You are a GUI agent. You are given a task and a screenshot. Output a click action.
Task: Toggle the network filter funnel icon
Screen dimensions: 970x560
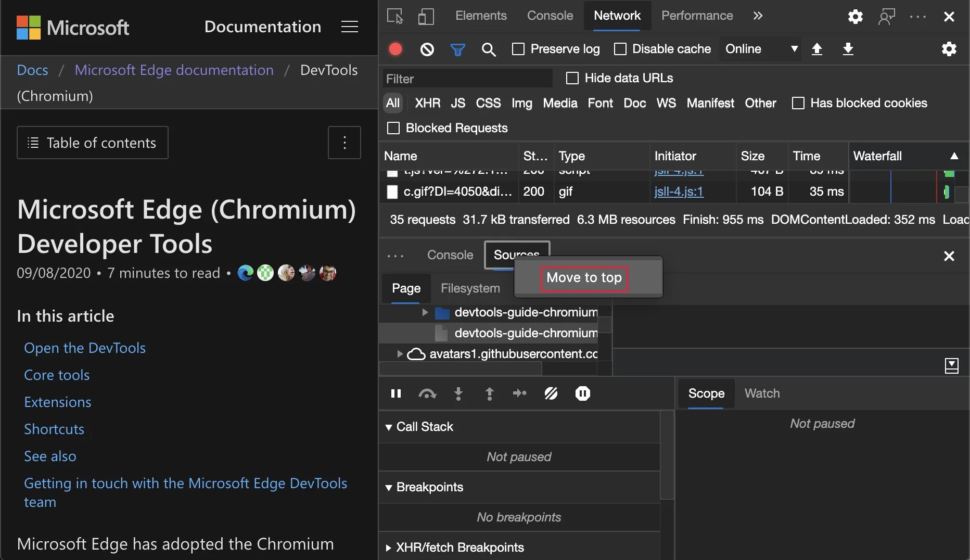point(458,49)
